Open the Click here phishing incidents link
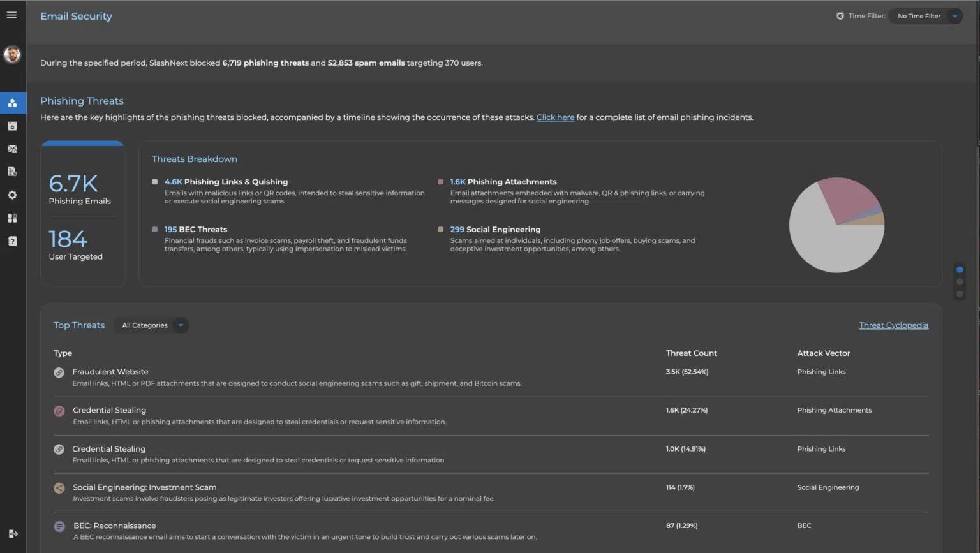 pos(555,117)
